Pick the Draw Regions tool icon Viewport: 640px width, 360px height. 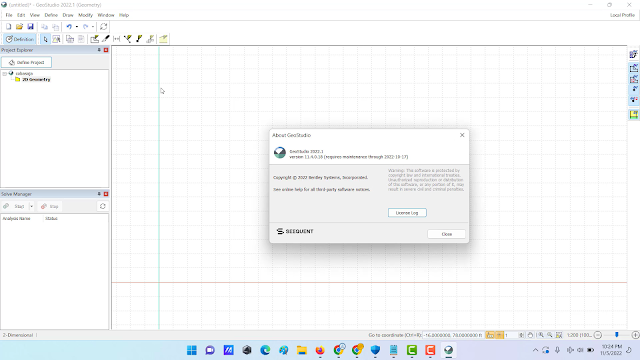coord(94,39)
